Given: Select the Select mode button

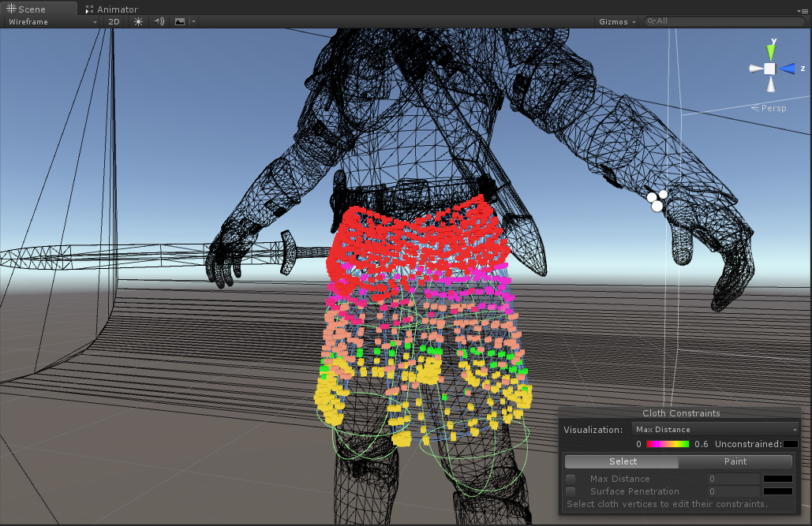Looking at the screenshot, I should pos(622,461).
